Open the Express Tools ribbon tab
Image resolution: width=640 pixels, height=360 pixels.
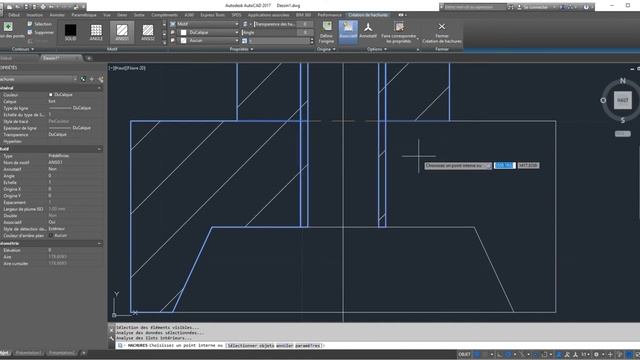pyautogui.click(x=212, y=15)
